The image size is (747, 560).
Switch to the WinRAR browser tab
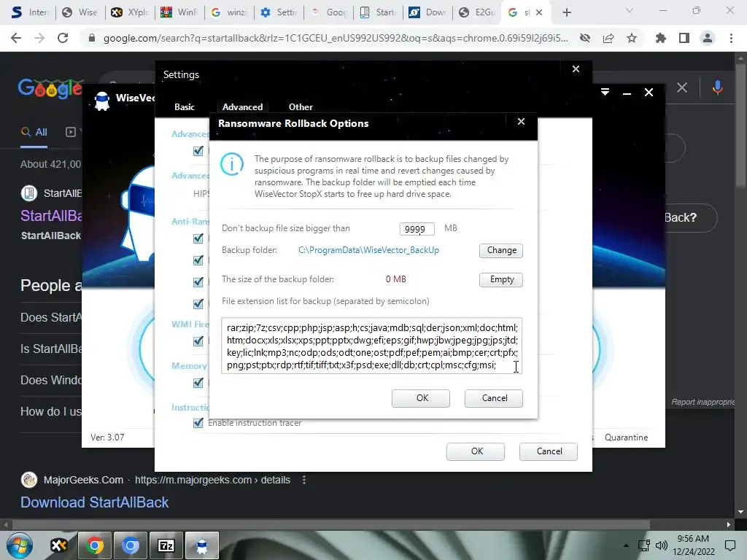point(179,12)
